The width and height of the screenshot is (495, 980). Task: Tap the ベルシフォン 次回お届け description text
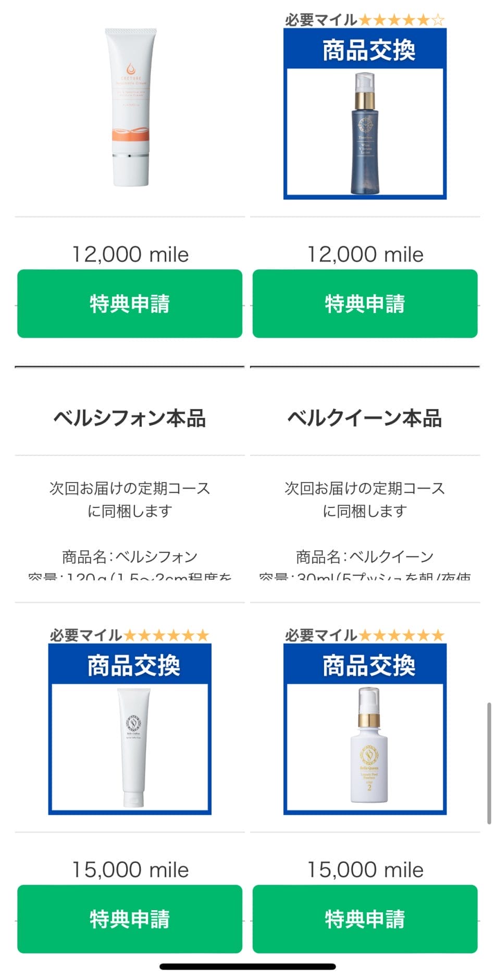click(130, 499)
